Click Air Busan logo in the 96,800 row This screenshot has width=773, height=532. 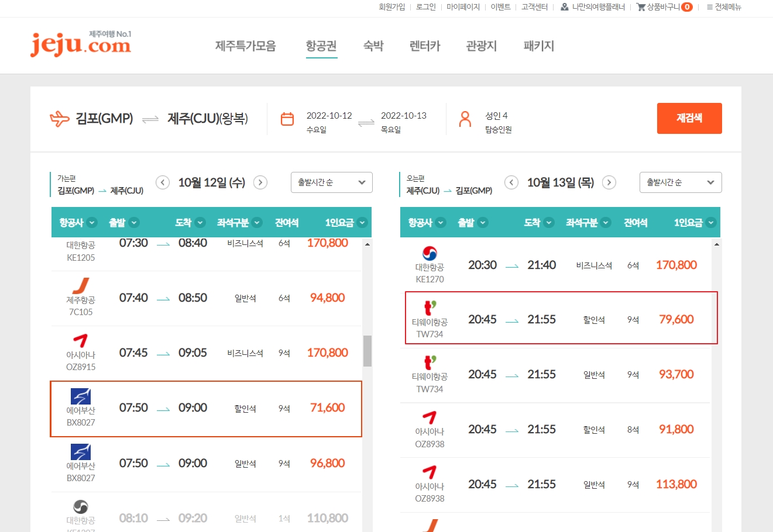tap(81, 451)
